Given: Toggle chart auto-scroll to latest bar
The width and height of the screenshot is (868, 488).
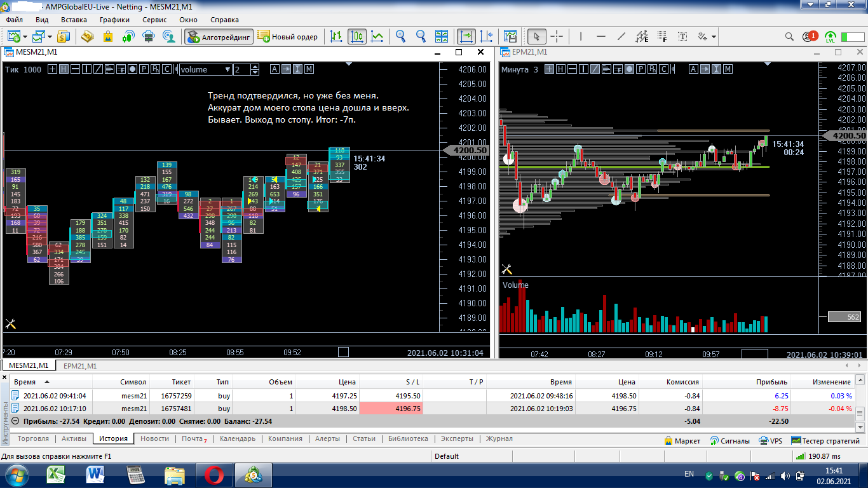Looking at the screenshot, I should tap(466, 36).
